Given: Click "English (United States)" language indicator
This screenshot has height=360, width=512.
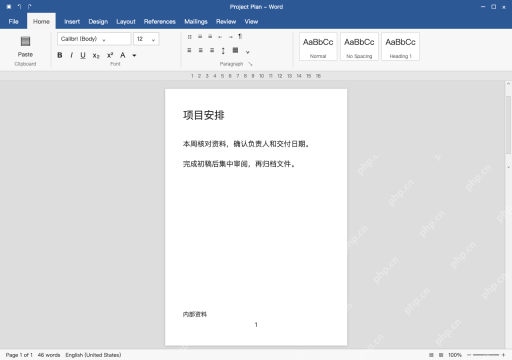Looking at the screenshot, I should click(93, 355).
